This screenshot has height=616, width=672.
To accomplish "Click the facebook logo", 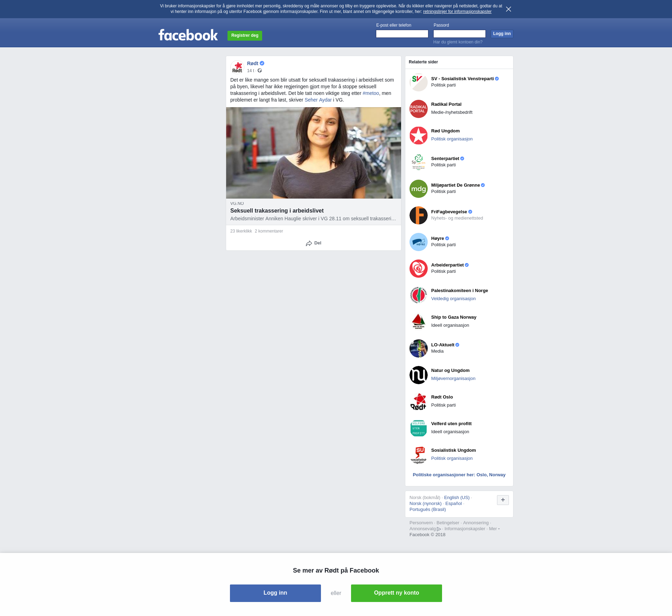I will click(x=188, y=35).
